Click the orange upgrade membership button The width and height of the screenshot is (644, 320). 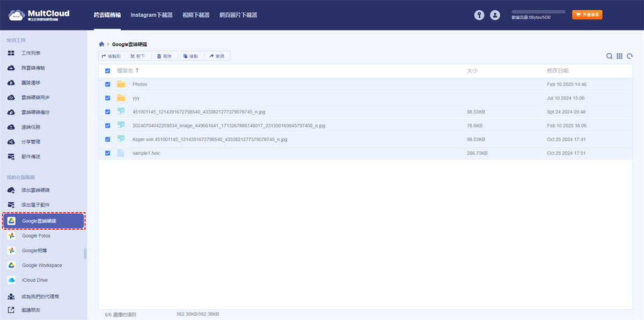[x=587, y=15]
